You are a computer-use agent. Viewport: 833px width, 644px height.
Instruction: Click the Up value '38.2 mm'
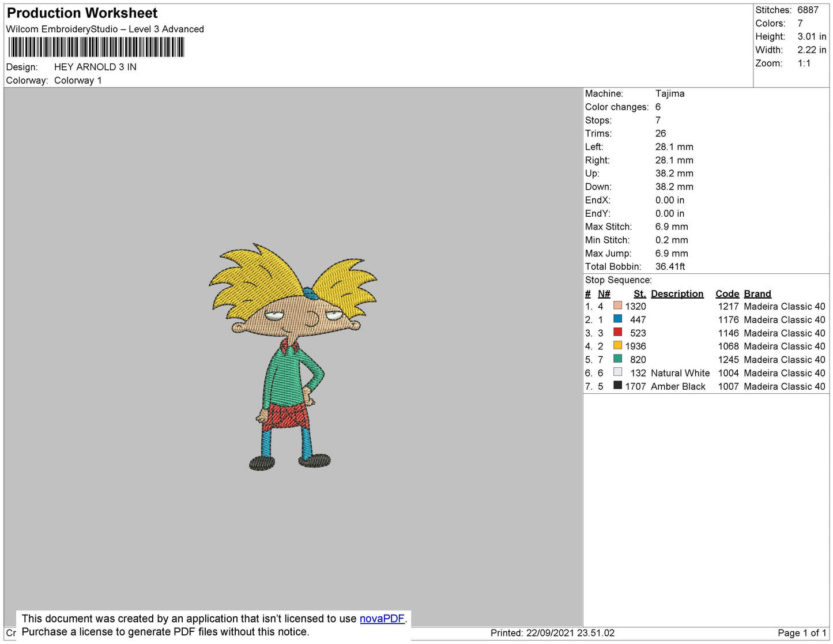point(674,173)
